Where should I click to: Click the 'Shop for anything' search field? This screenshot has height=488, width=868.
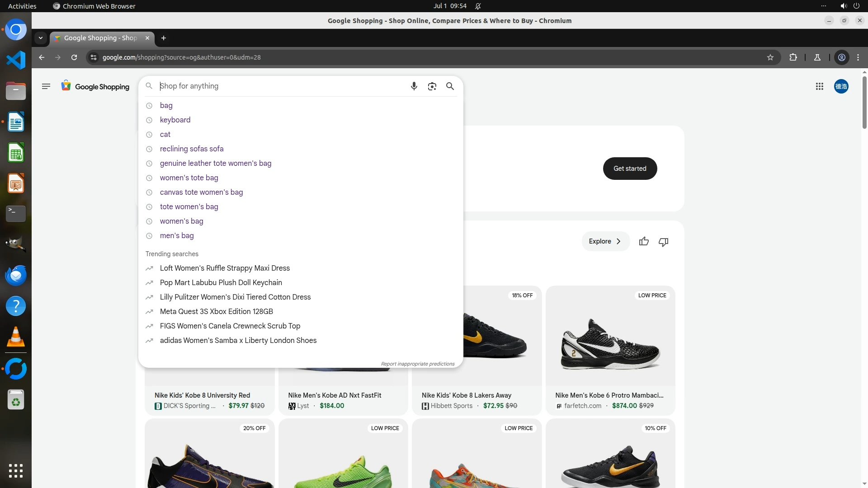[280, 86]
